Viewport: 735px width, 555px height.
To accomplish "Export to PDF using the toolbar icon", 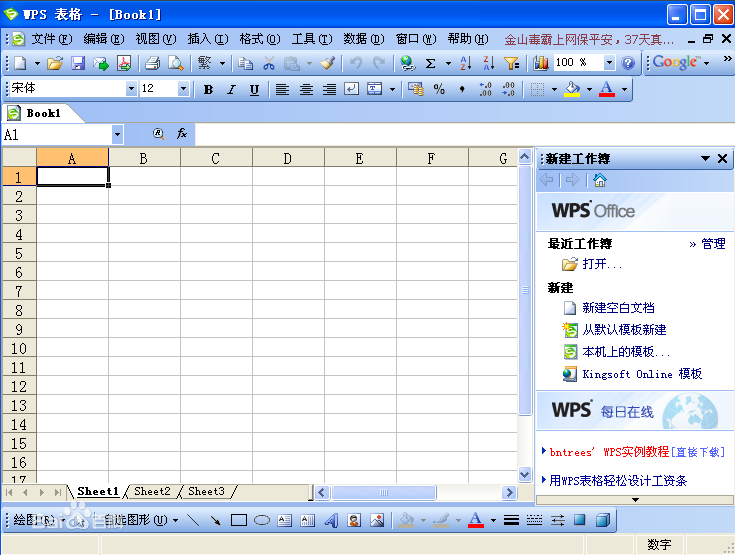I will 124,63.
